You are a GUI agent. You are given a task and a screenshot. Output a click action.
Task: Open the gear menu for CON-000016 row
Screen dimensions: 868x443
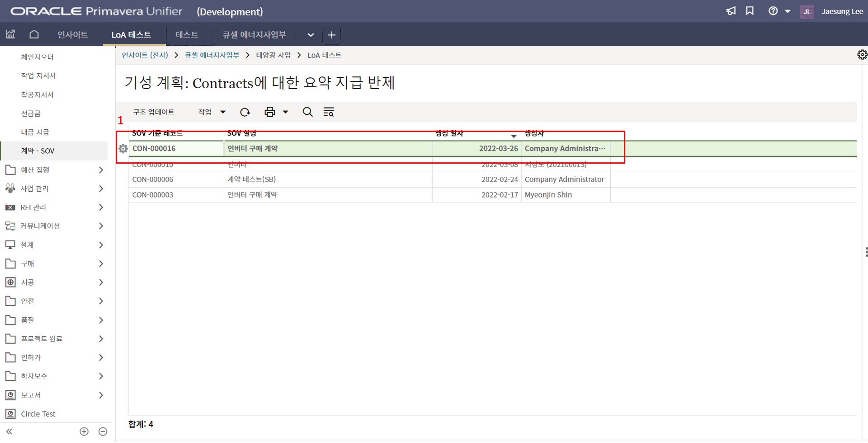point(123,149)
